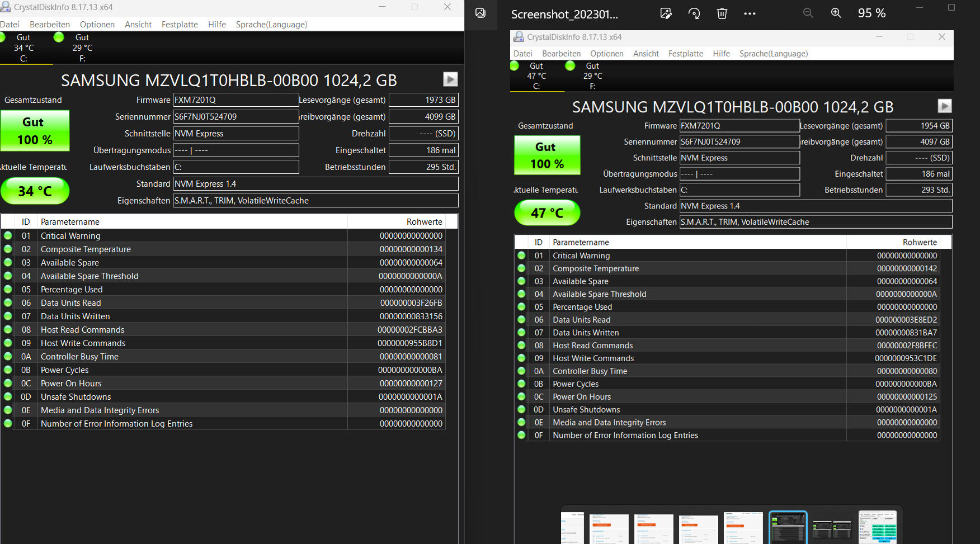Click the Parametername column header in the left window
The height and width of the screenshot is (544, 980).
(x=192, y=222)
